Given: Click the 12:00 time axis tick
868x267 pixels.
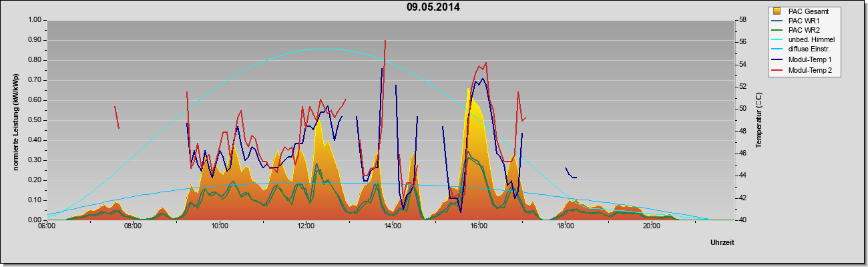Looking at the screenshot, I should pyautogui.click(x=306, y=226).
